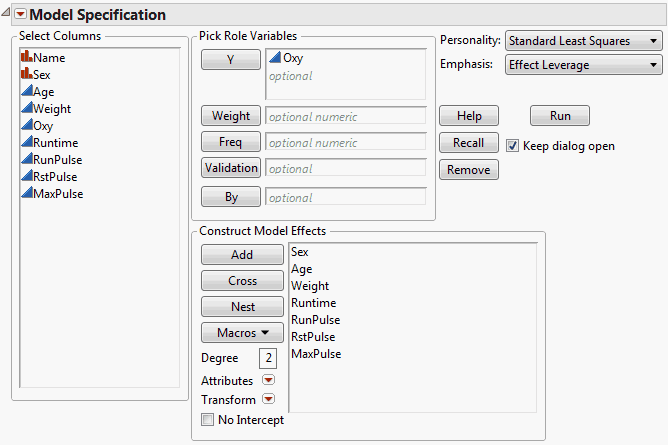Screen dimensions: 668x445
Task: Select the Age continuous column icon
Action: tap(26, 92)
